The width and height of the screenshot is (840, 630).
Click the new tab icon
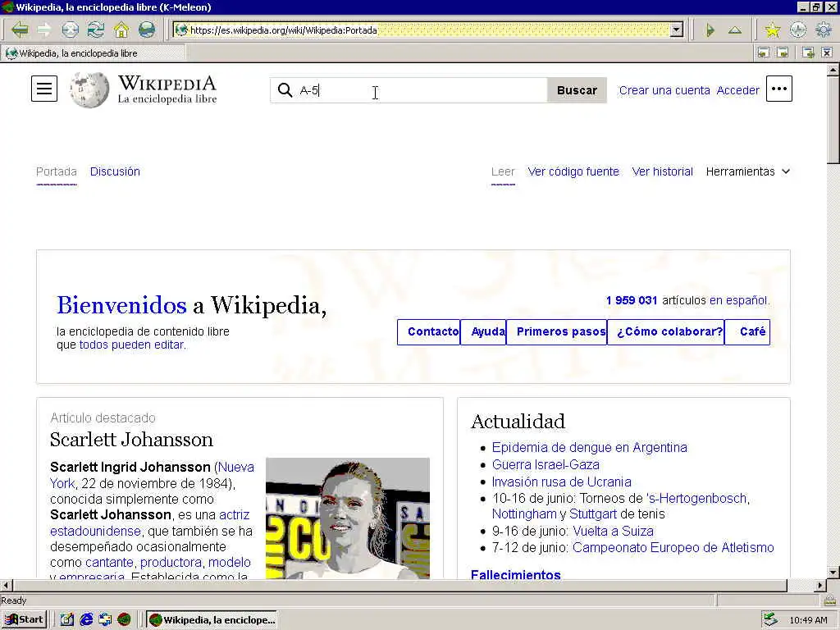[808, 52]
